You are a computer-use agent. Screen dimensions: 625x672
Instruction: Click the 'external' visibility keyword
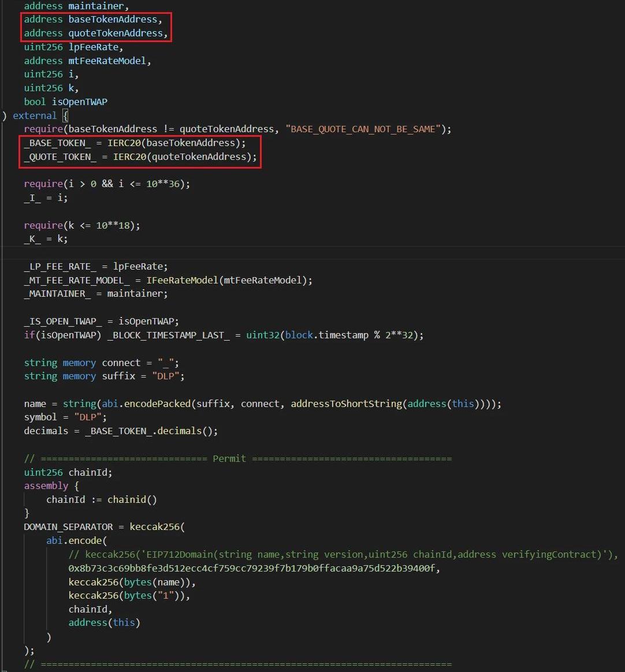click(x=35, y=115)
